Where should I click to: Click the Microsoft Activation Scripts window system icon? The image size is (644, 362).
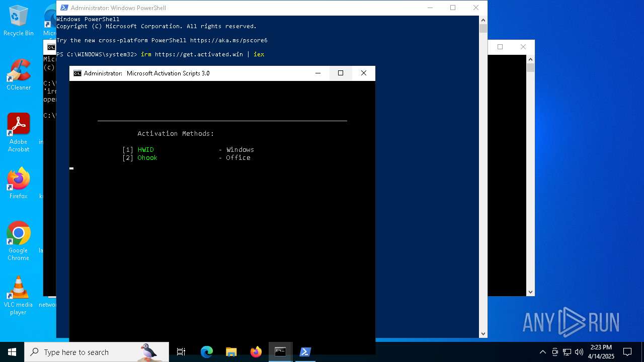77,73
